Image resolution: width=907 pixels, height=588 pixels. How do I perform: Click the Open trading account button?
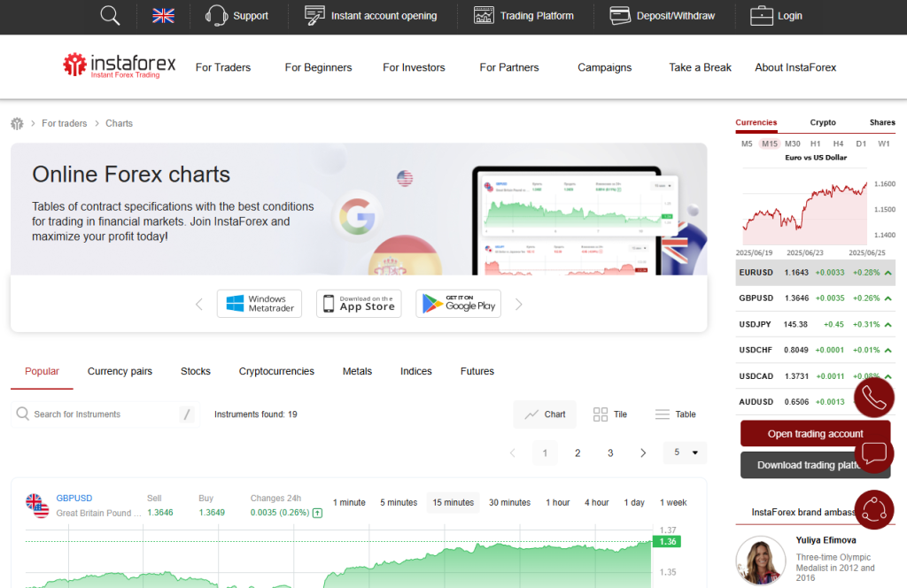(x=814, y=433)
